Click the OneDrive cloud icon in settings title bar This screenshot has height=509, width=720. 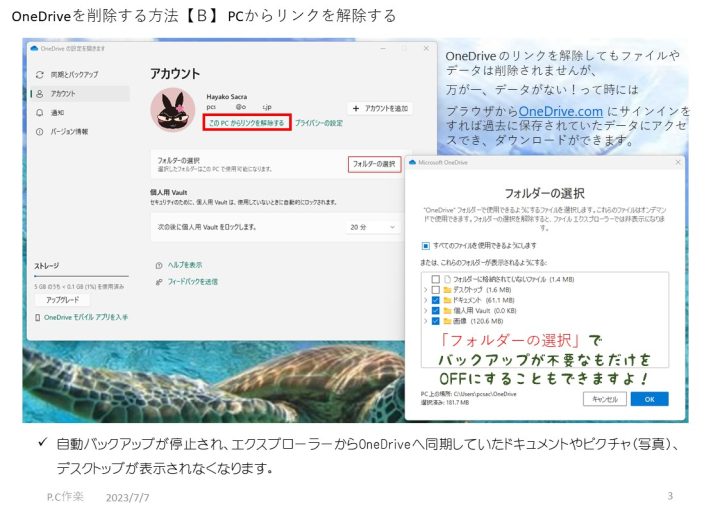34,48
